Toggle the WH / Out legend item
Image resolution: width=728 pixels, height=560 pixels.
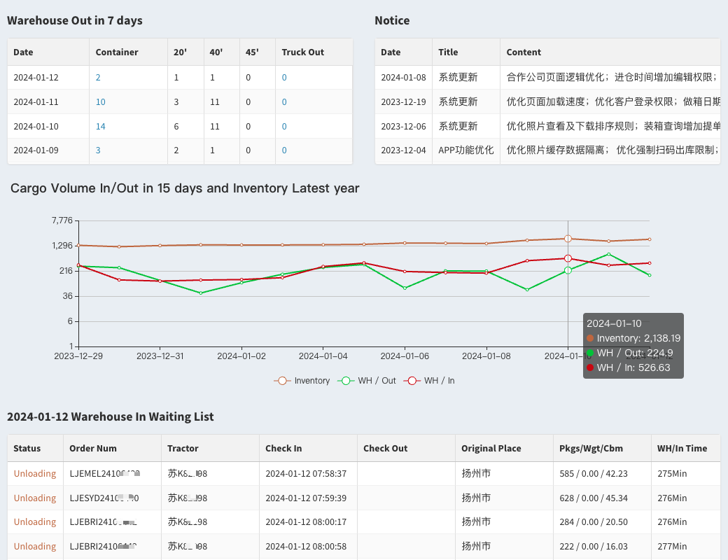(367, 381)
